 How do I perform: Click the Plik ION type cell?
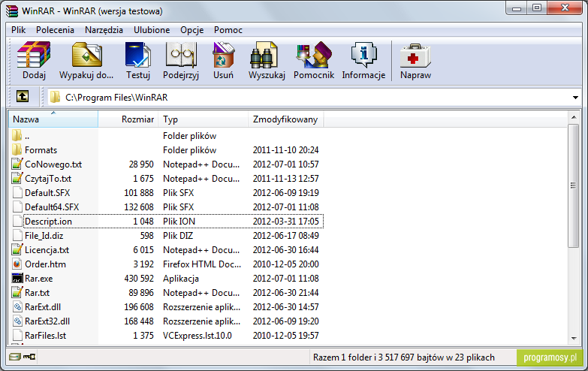pyautogui.click(x=179, y=222)
